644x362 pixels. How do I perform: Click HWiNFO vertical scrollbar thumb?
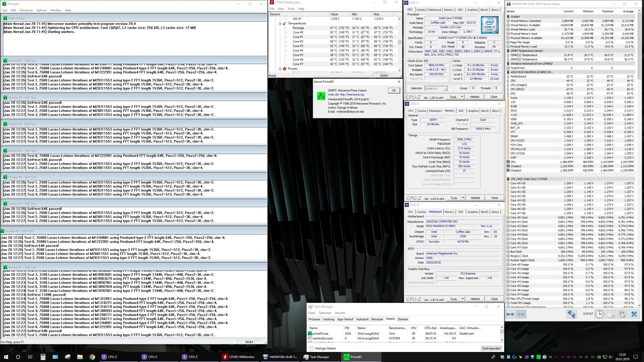pos(639,46)
